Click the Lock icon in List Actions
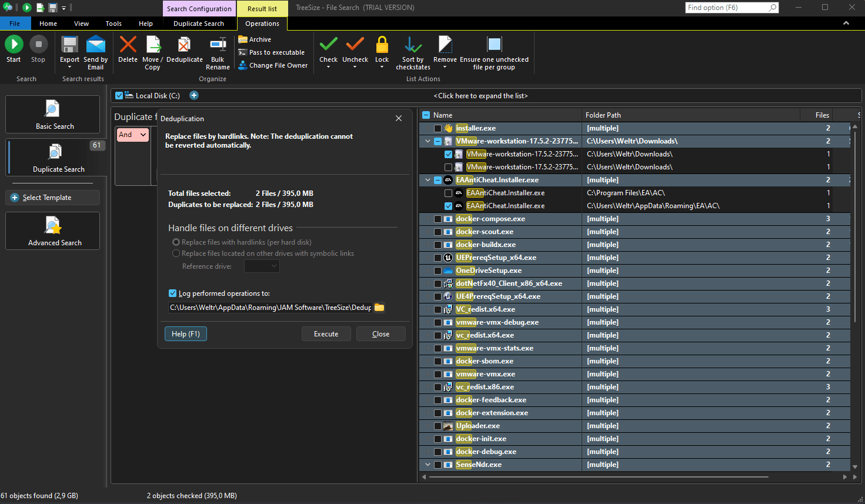Image resolution: width=865 pixels, height=504 pixels. [382, 46]
